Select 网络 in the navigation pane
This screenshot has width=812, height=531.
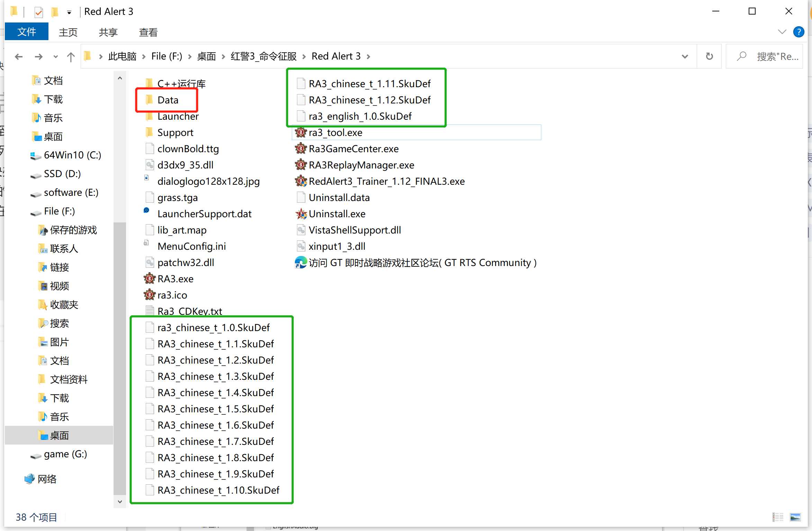click(40, 479)
